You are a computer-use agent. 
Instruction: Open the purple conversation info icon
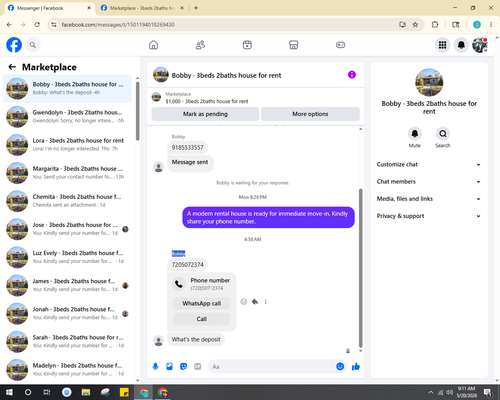(352, 75)
